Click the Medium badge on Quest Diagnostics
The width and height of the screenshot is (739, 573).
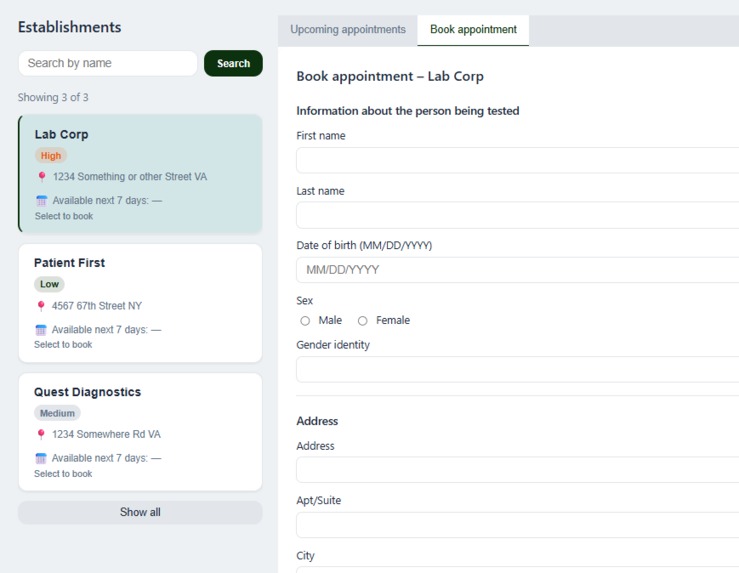click(x=57, y=413)
